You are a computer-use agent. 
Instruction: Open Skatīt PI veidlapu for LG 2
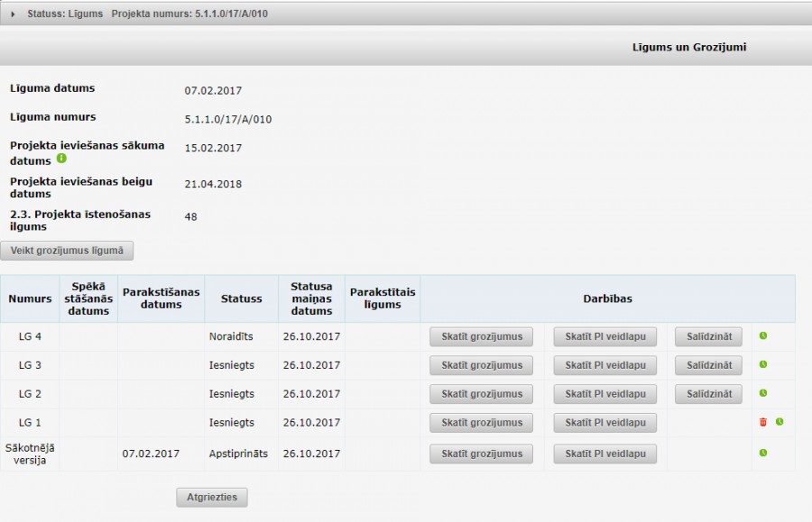[604, 394]
